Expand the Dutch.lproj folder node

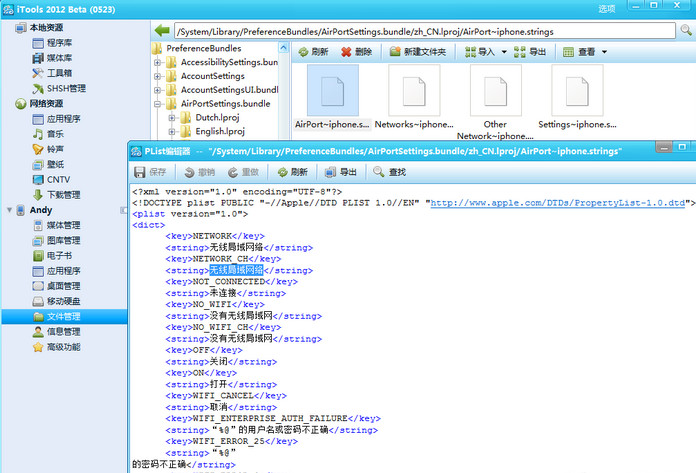pos(172,118)
